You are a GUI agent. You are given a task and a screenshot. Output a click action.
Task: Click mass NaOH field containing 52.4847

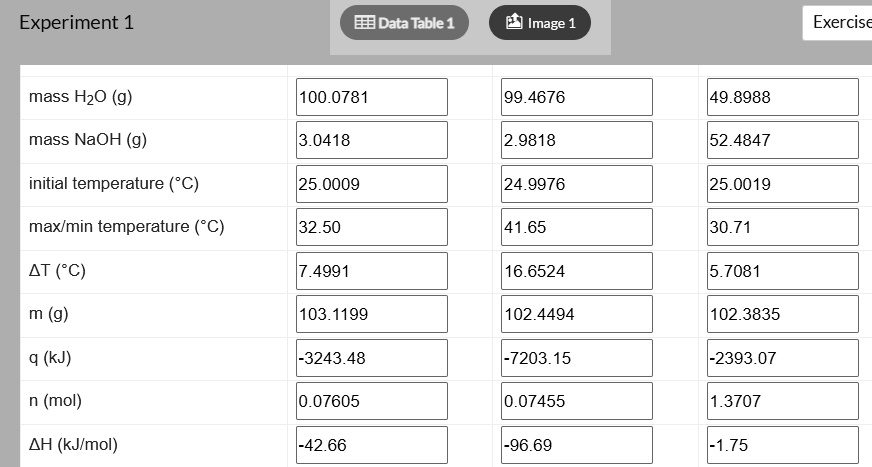coord(782,140)
